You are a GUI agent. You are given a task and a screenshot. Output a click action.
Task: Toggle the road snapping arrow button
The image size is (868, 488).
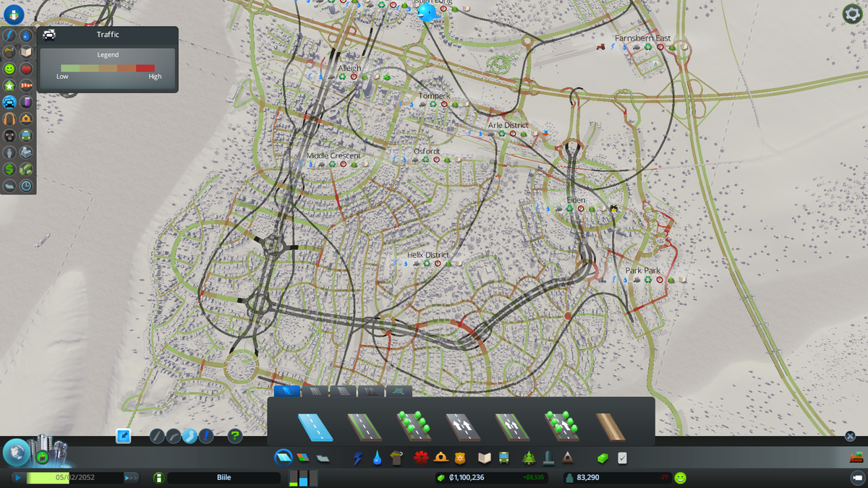(124, 436)
